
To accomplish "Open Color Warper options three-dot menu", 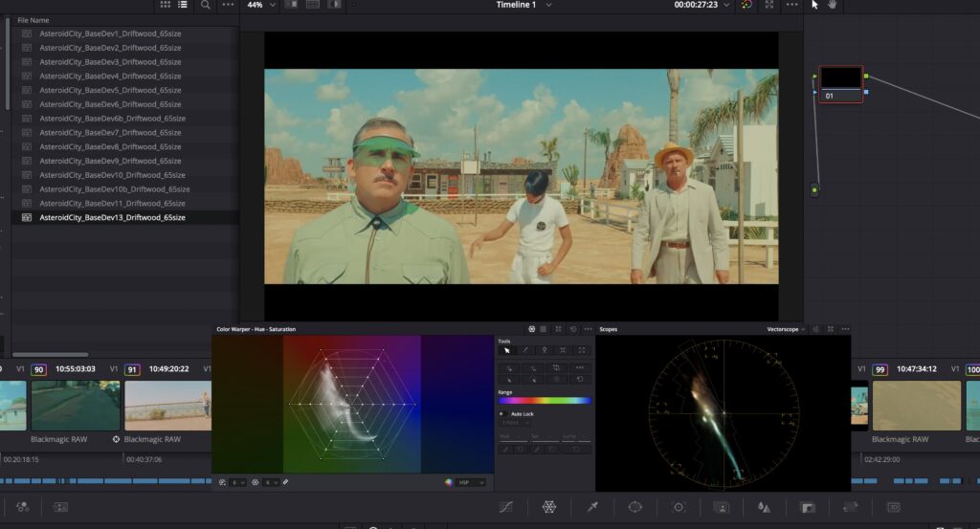I will coord(589,329).
